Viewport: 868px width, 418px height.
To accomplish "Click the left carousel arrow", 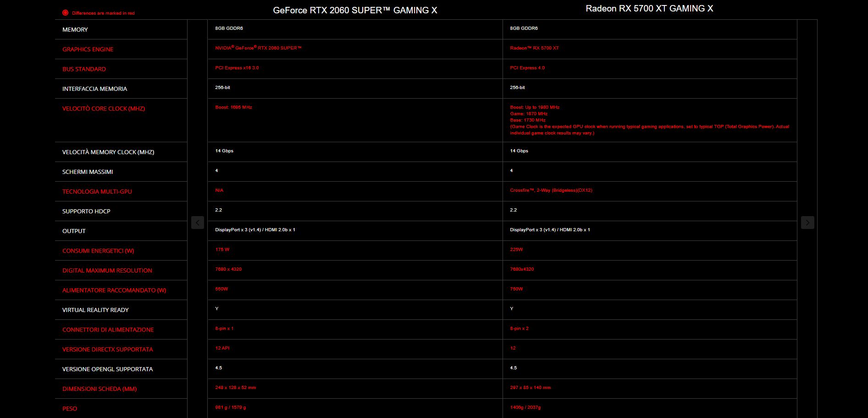I will (198, 223).
